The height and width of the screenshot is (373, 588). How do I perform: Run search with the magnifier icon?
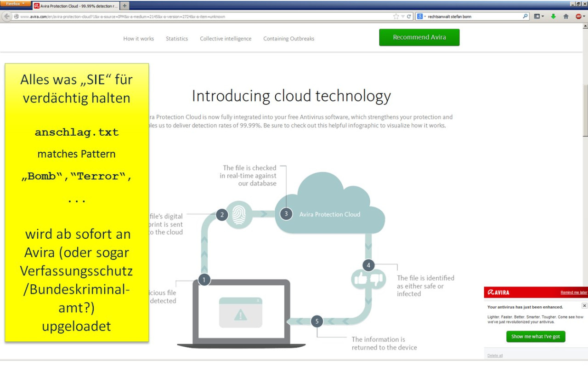click(x=526, y=16)
